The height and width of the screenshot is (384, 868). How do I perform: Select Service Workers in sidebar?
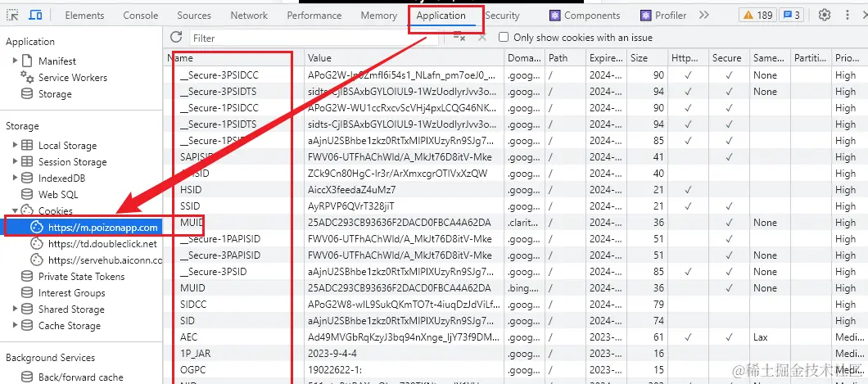[73, 78]
